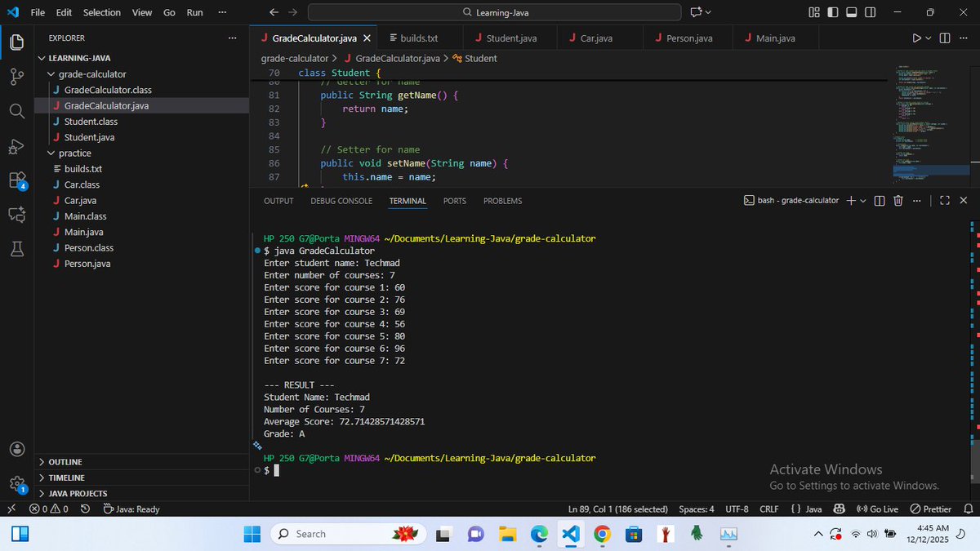Switch to the OUTPUT panel tab
Screen dimensions: 980x551
[278, 201]
